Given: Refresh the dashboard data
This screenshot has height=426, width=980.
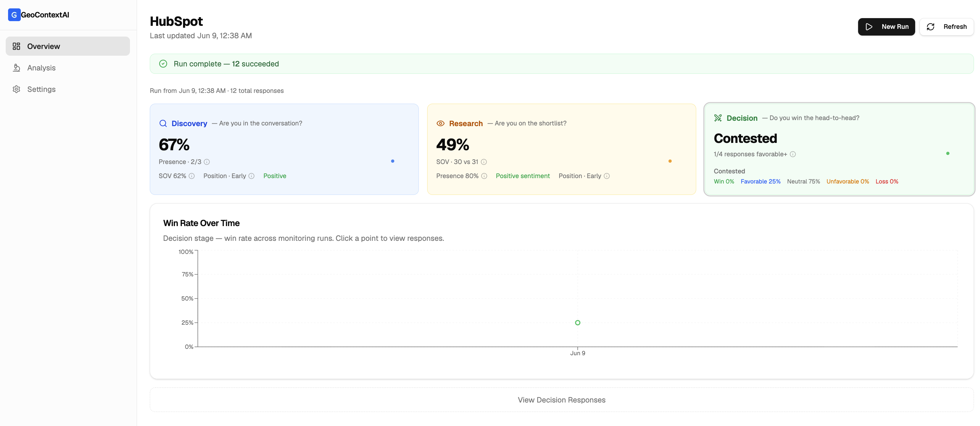Looking at the screenshot, I should point(946,27).
